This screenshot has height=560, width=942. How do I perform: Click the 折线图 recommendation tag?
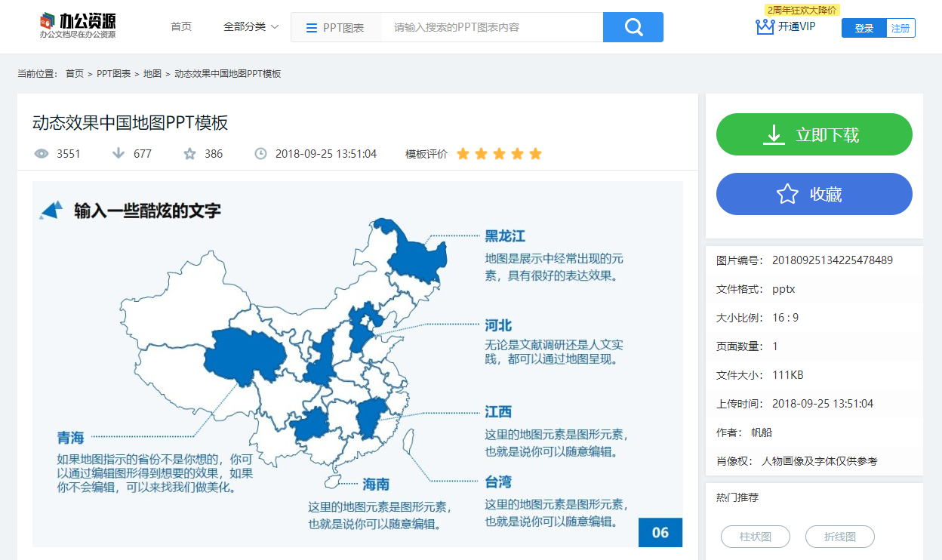click(840, 537)
